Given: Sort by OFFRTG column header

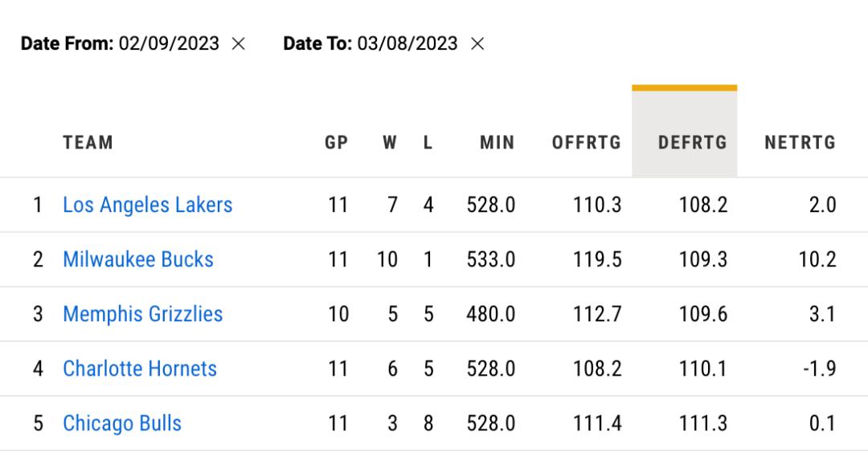Looking at the screenshot, I should click(587, 143).
